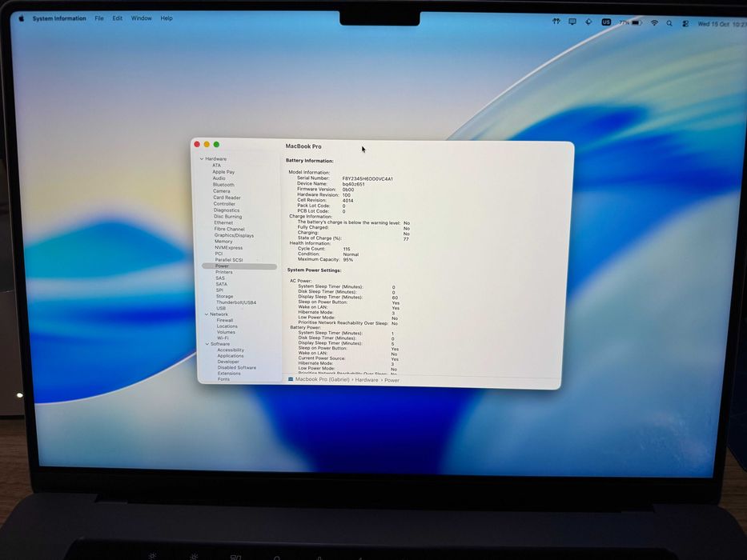Collapse the Software section

207,344
